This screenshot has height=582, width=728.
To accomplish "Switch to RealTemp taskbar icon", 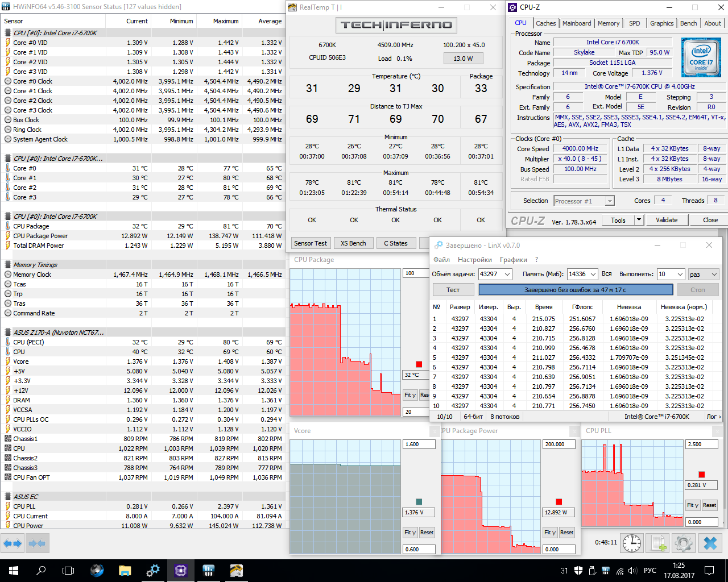I will tap(237, 571).
